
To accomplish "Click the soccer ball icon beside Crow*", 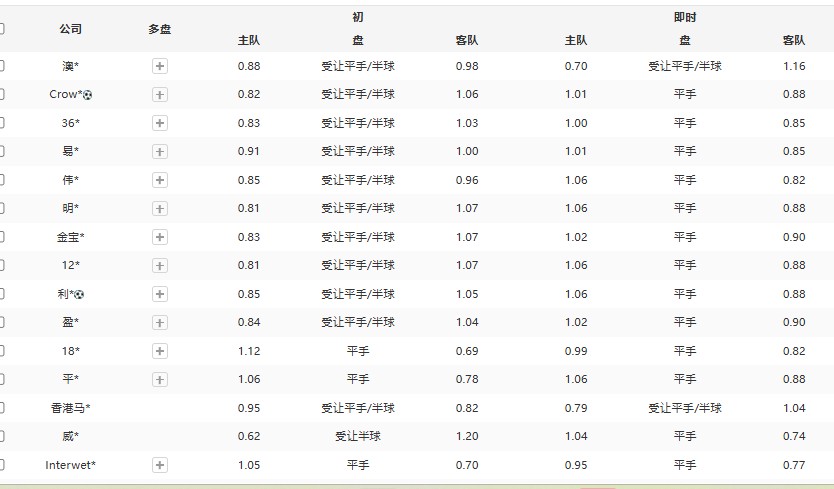I will [87, 95].
